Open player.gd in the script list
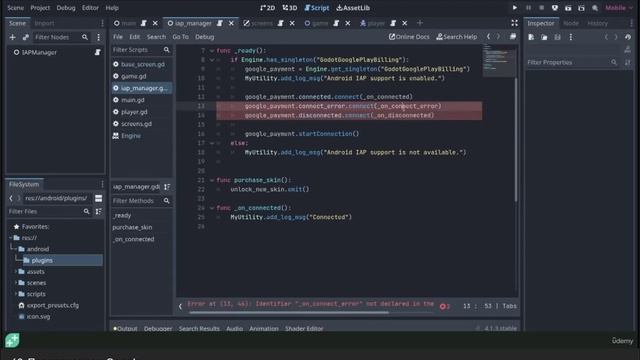The width and height of the screenshot is (640, 360). click(134, 112)
